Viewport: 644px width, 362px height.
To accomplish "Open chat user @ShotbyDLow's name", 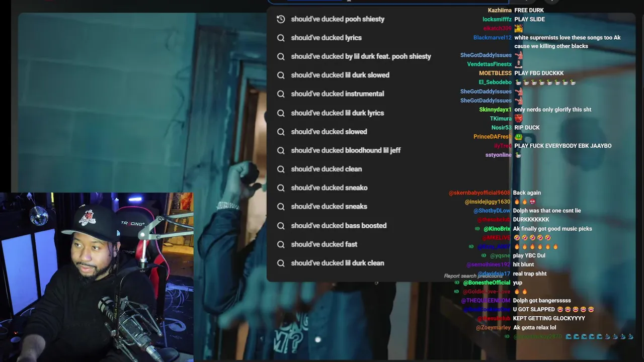I will coord(492,211).
